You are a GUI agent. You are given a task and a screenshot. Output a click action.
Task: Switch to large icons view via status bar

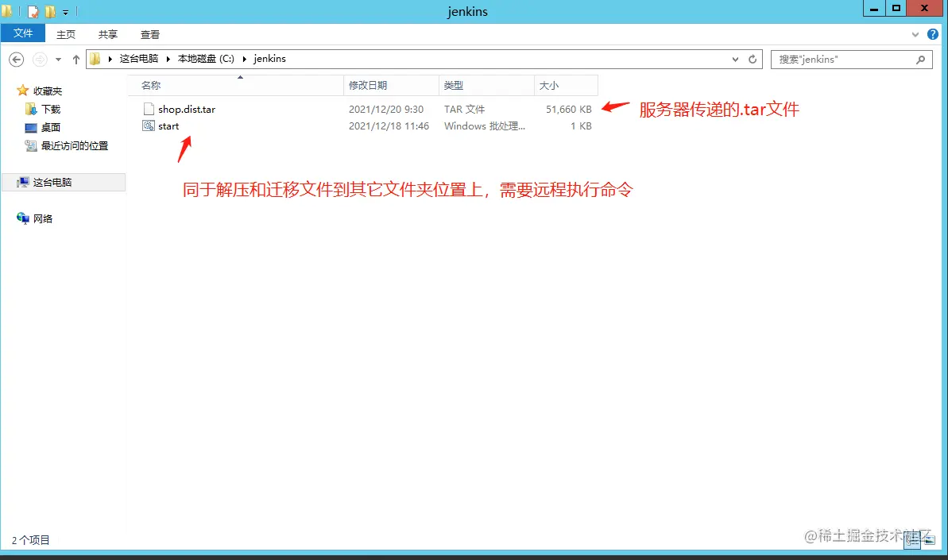coord(929,539)
